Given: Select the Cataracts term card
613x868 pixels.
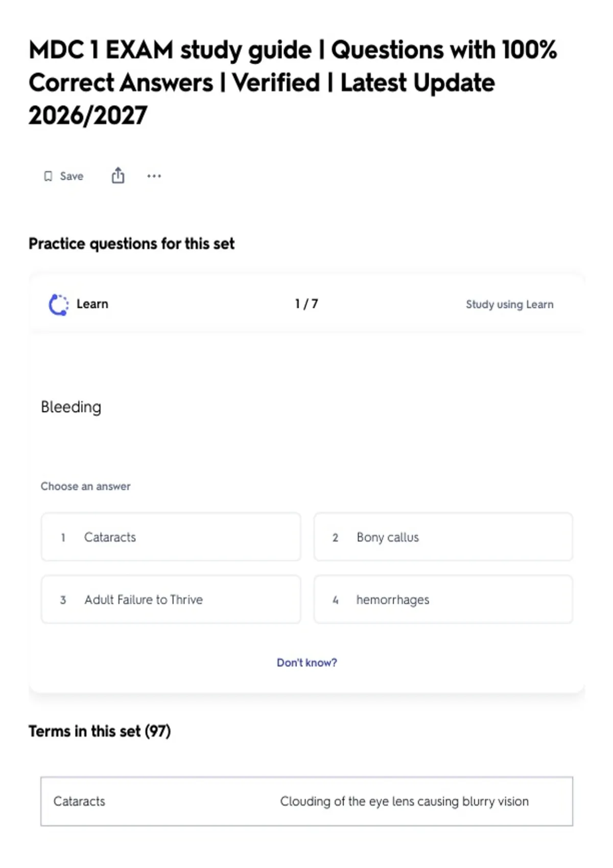Looking at the screenshot, I should pyautogui.click(x=306, y=802).
